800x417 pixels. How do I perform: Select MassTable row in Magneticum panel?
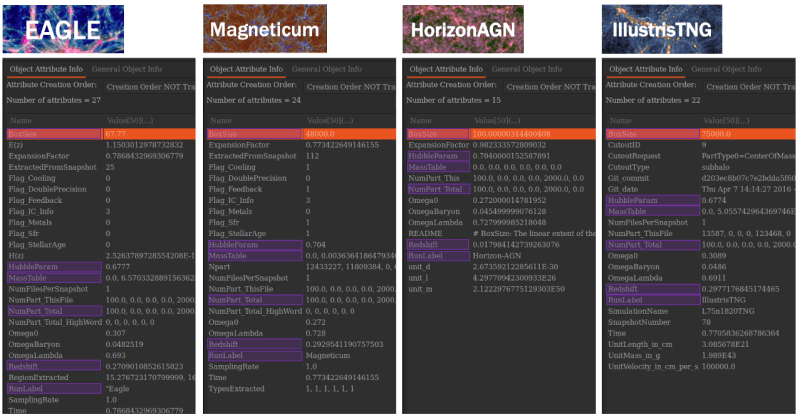pos(301,256)
